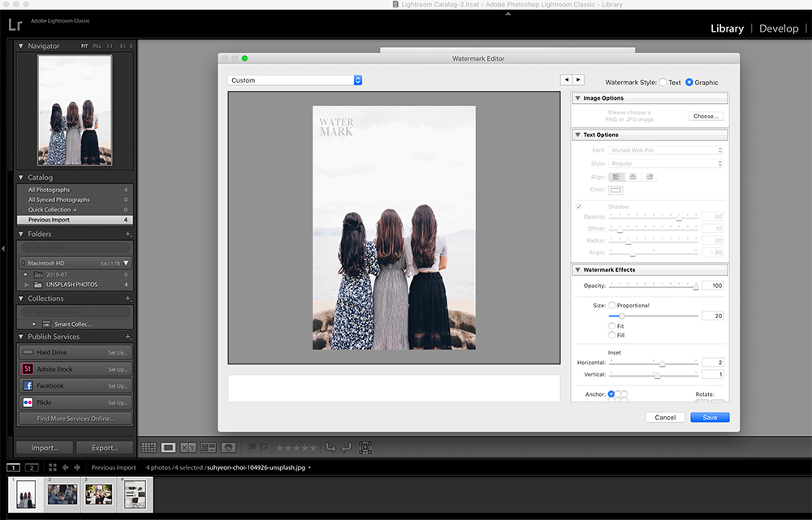Adjust the watermark Opacity slider
The width and height of the screenshot is (812, 520).
click(x=694, y=286)
